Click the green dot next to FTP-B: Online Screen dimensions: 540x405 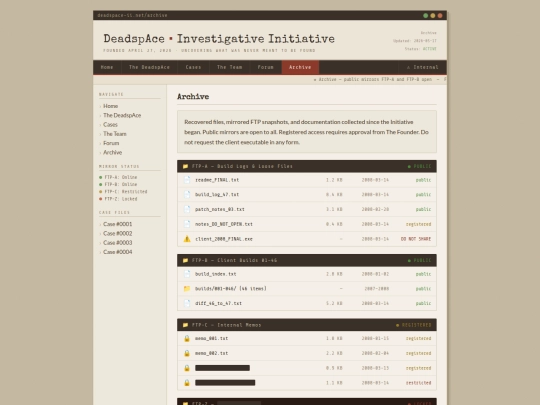click(x=101, y=185)
